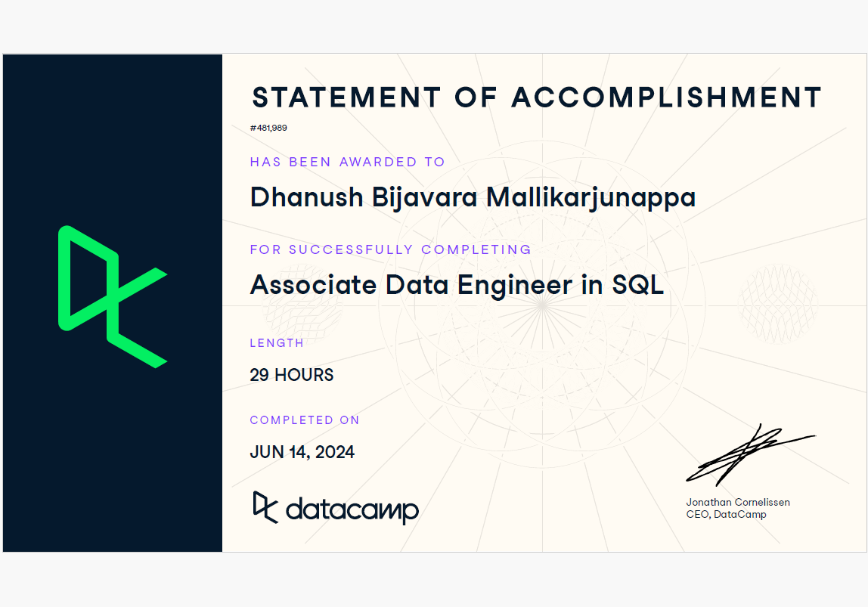This screenshot has height=607, width=868.
Task: Click the certificate number #481,989
Action: 268,128
